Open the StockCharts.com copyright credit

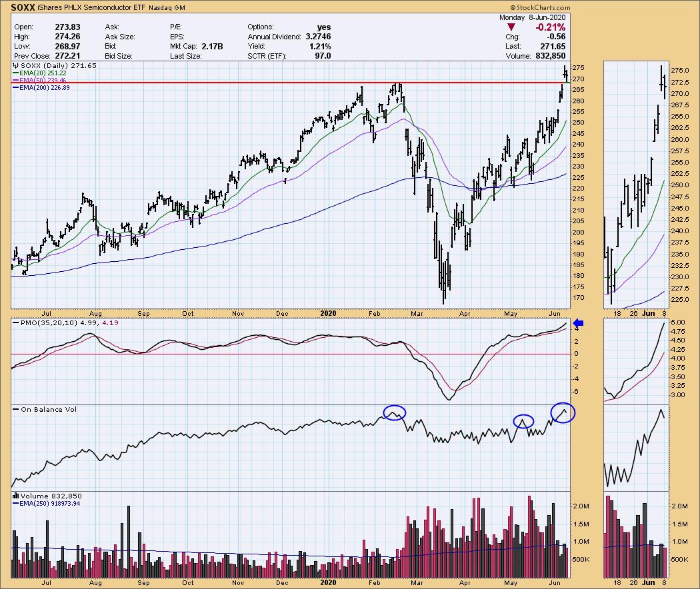(540, 7)
